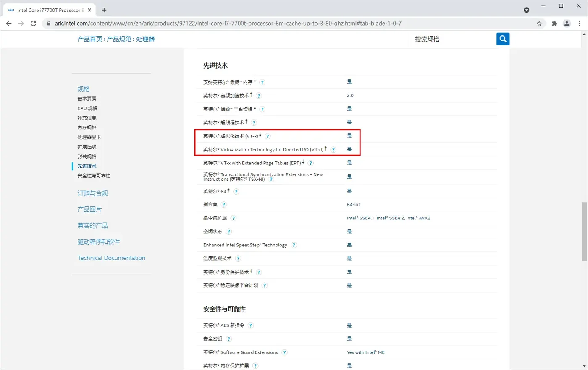Click the site lock icon in address bar
588x370 pixels.
coord(49,24)
